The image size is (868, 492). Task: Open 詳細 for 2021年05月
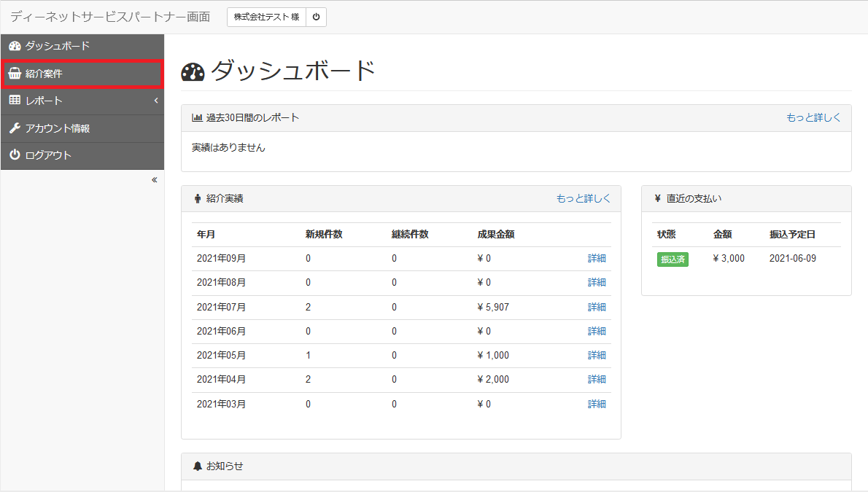[x=597, y=355]
